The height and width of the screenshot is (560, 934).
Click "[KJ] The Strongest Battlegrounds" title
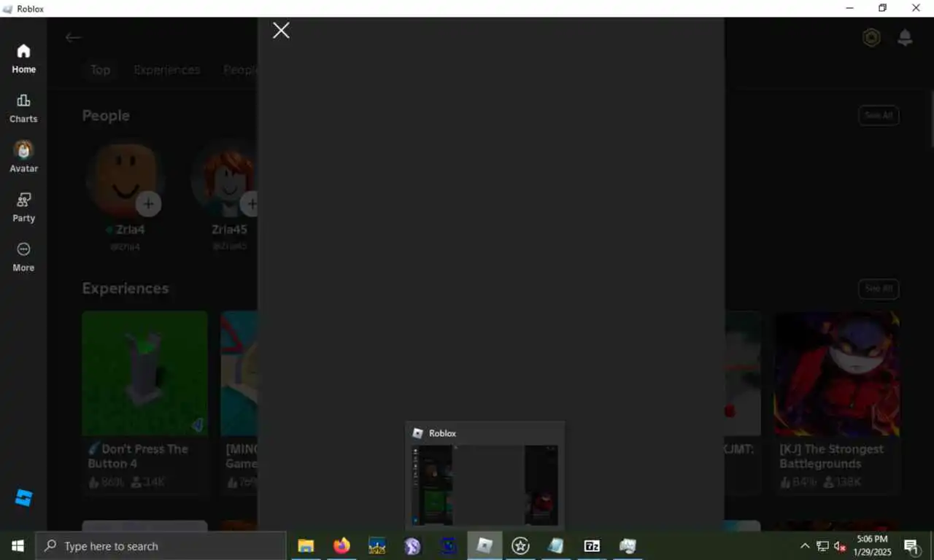pos(831,456)
